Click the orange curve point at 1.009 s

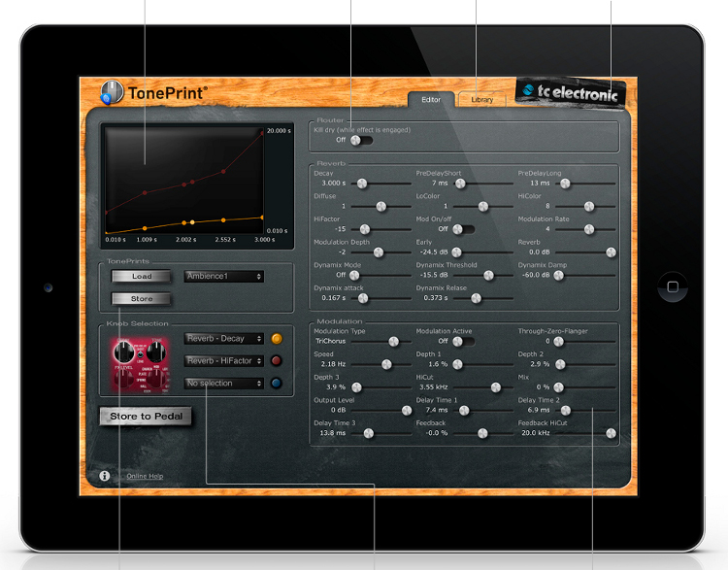coord(145,228)
